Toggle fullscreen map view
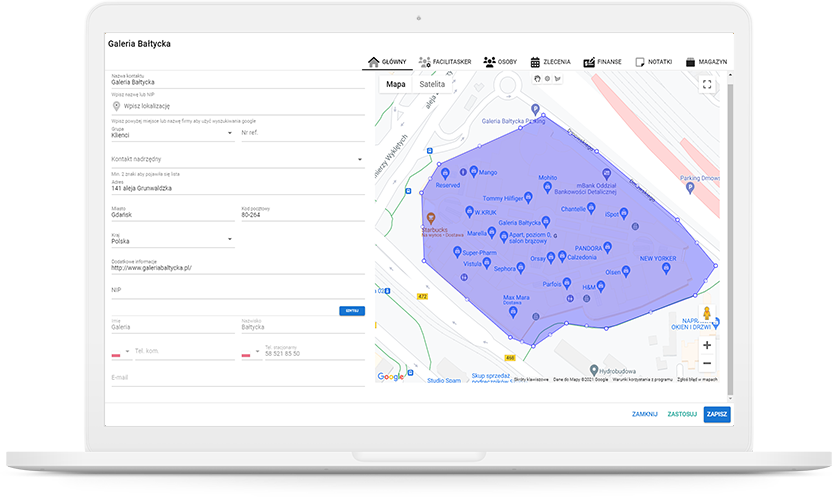Viewport: 832px width, 497px height. [x=707, y=85]
